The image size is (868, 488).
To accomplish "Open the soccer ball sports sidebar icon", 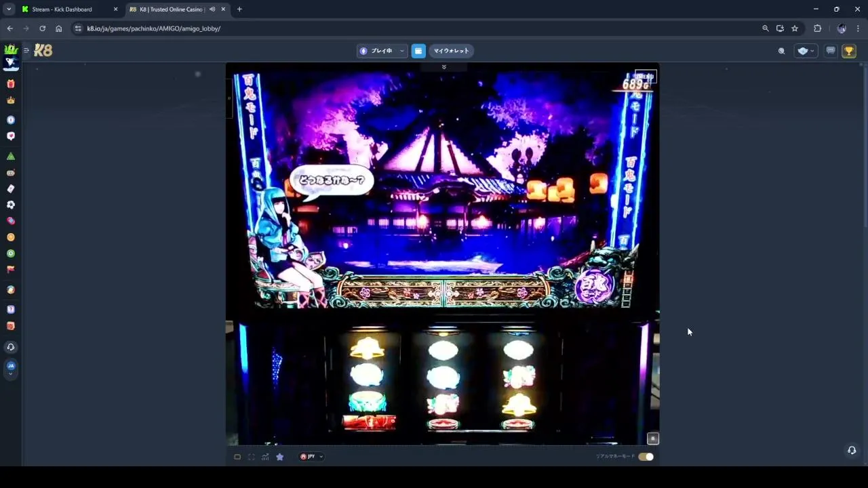I will coord(10,205).
